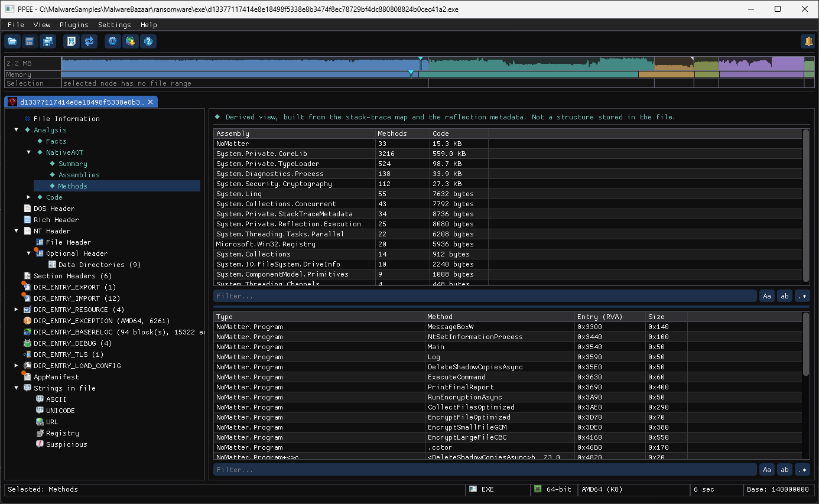The image size is (819, 504).
Task: Click the methods table vertical scrollbar
Action: (806, 344)
